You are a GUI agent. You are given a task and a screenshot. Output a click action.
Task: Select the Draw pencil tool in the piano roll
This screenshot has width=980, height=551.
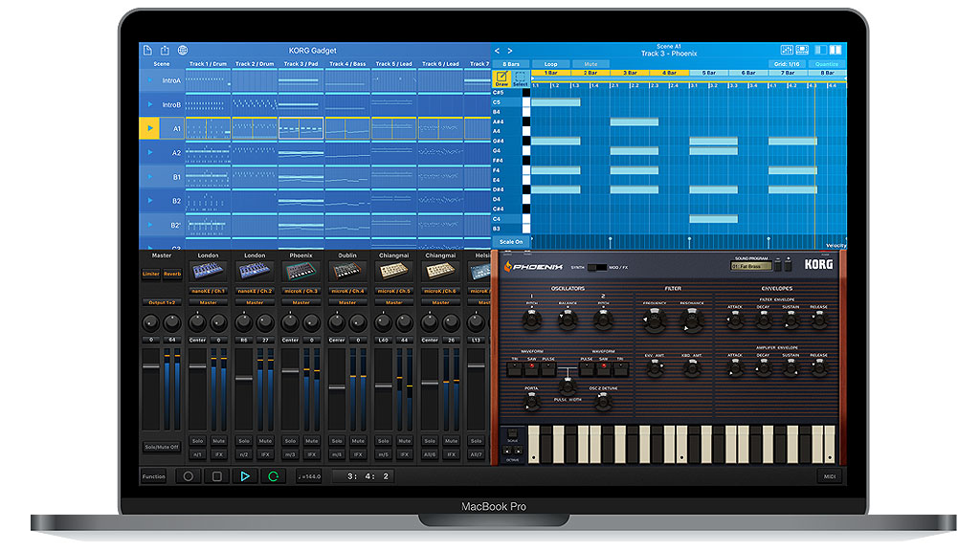[501, 78]
